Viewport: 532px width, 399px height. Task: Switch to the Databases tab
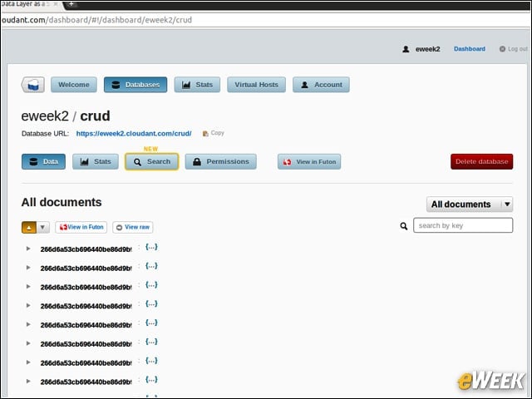[x=135, y=85]
